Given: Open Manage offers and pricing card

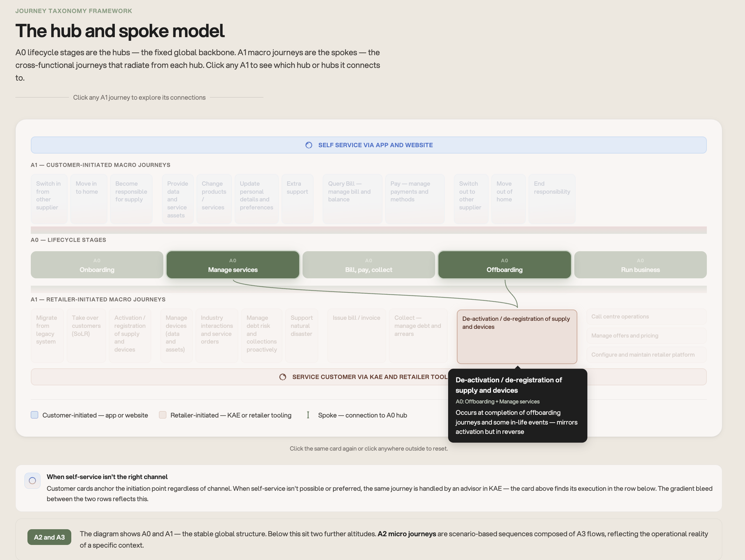Looking at the screenshot, I should [x=646, y=336].
